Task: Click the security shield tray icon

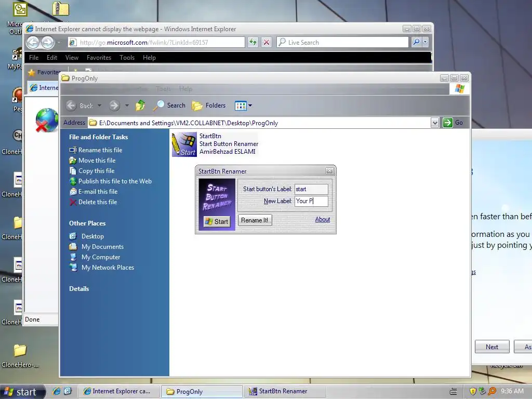Action: pos(473,391)
